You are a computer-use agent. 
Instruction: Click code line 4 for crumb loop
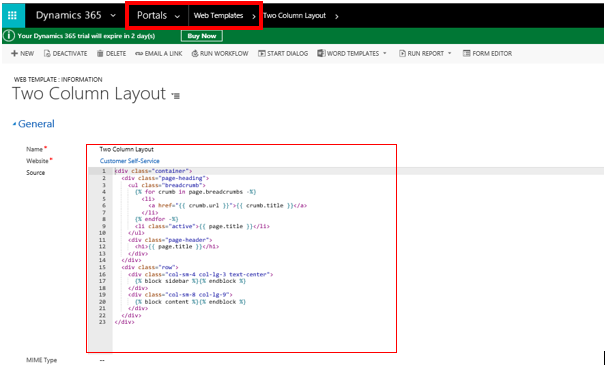pos(195,192)
